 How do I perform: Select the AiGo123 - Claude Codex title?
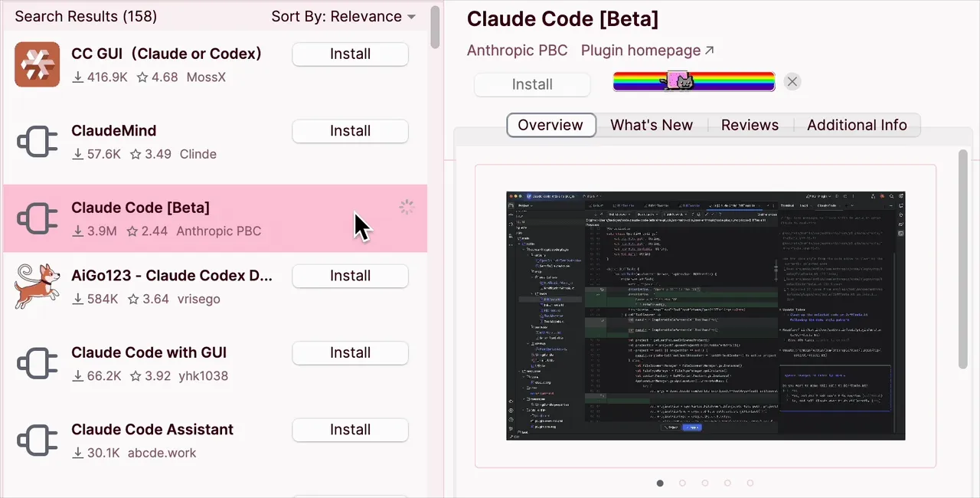pos(171,276)
